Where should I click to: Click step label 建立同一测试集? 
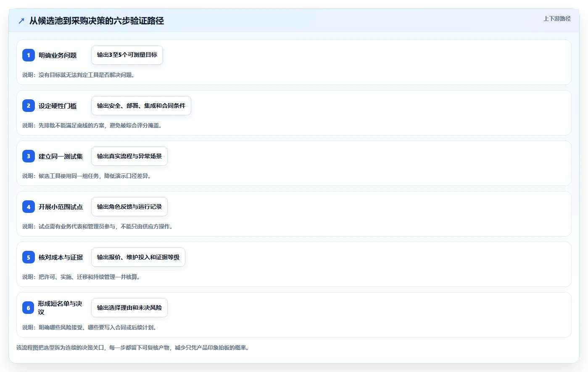pyautogui.click(x=61, y=156)
